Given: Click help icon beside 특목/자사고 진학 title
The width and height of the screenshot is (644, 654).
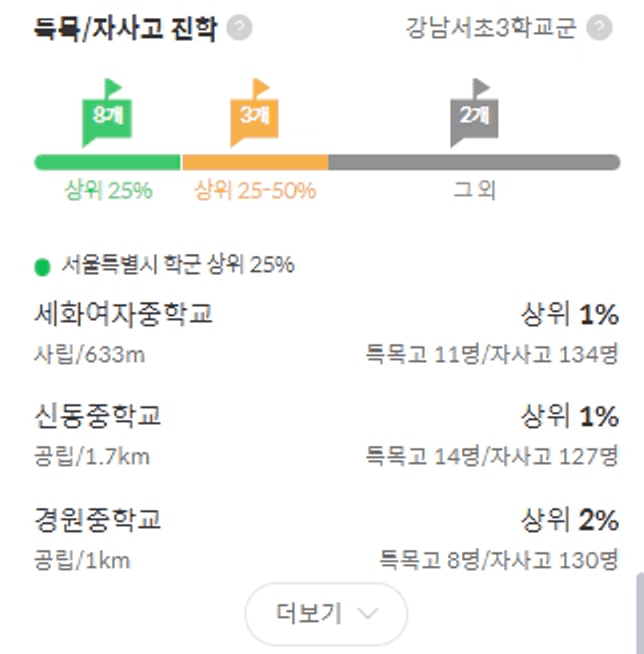Looking at the screenshot, I should (239, 27).
